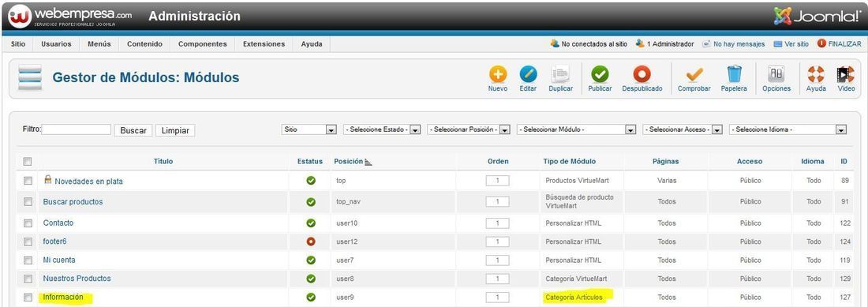Image resolution: width=868 pixels, height=307 pixels.
Task: Open the Seleccione Estado dropdown
Action: coord(383,129)
